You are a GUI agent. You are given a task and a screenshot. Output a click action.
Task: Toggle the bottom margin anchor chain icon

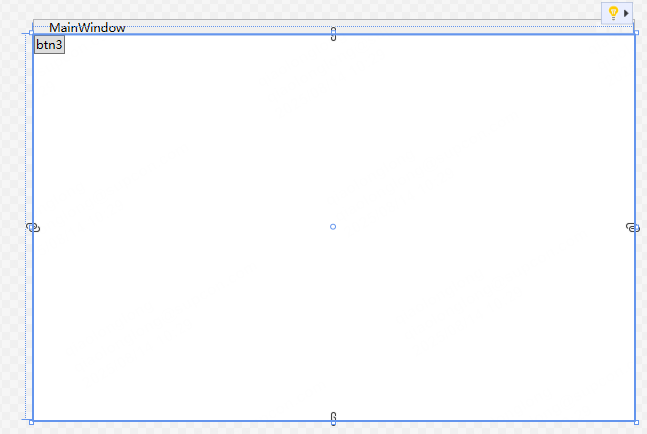pos(333,418)
